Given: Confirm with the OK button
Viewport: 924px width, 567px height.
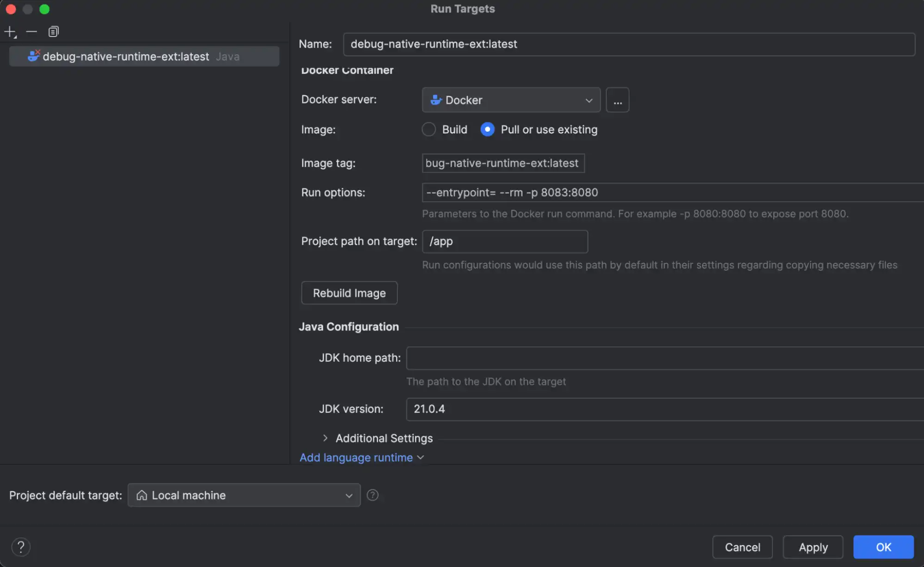Looking at the screenshot, I should point(883,547).
